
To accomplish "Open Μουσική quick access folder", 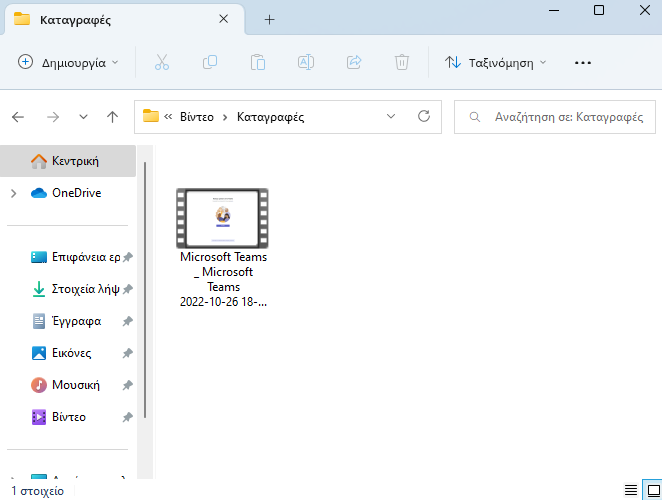I will click(x=66, y=385).
